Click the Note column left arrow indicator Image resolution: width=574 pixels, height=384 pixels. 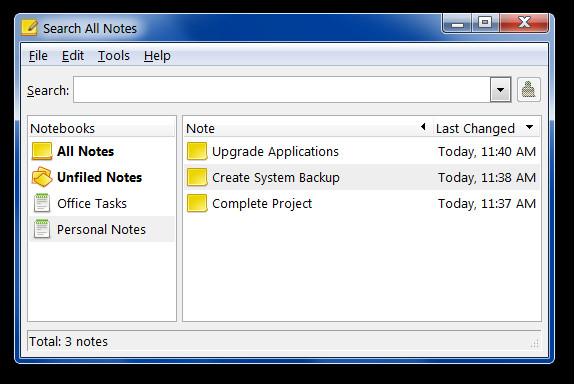(423, 127)
